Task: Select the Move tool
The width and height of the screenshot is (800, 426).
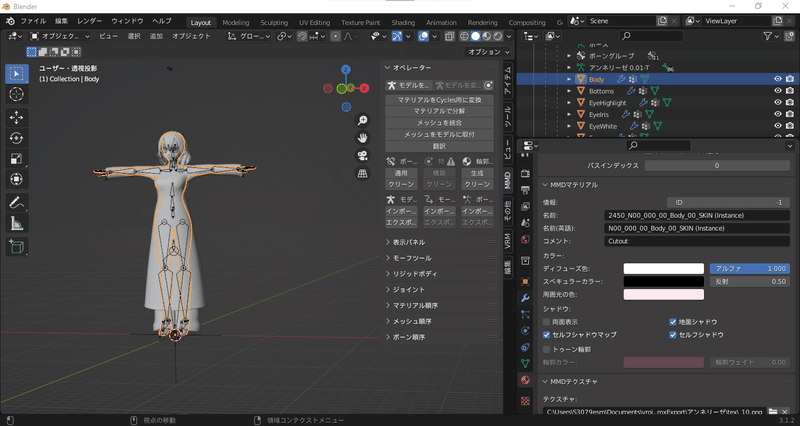Action: [16, 117]
